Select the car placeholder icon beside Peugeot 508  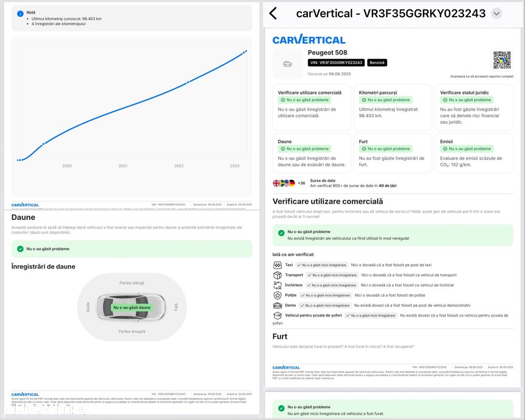pyautogui.click(x=288, y=64)
